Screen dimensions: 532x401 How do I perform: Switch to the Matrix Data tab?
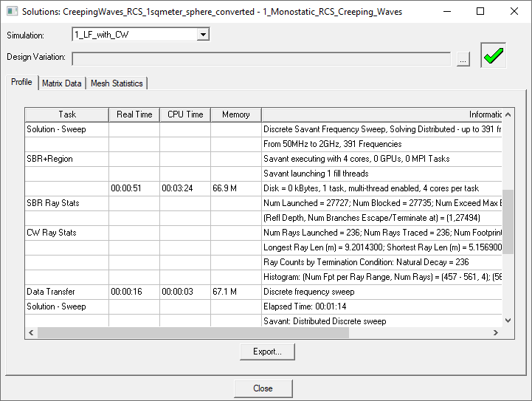pos(62,83)
